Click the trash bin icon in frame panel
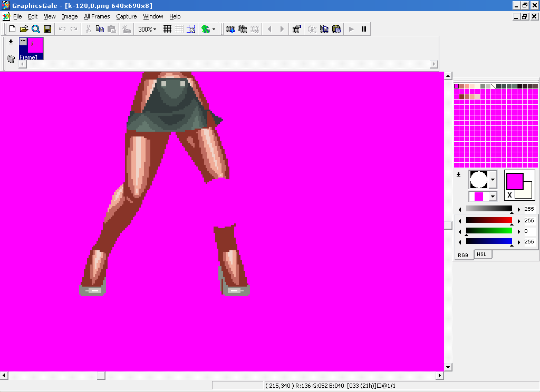540x392 pixels. 11,58
